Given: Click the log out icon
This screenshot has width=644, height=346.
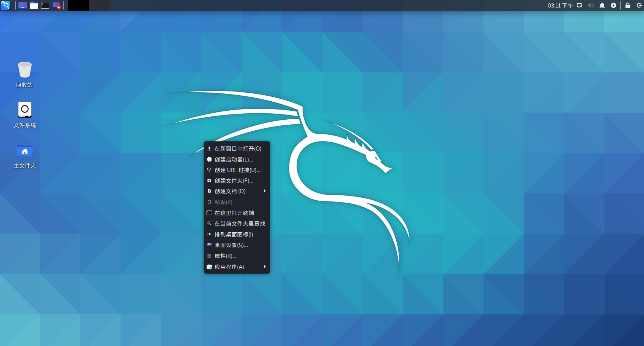Looking at the screenshot, I should 639,5.
